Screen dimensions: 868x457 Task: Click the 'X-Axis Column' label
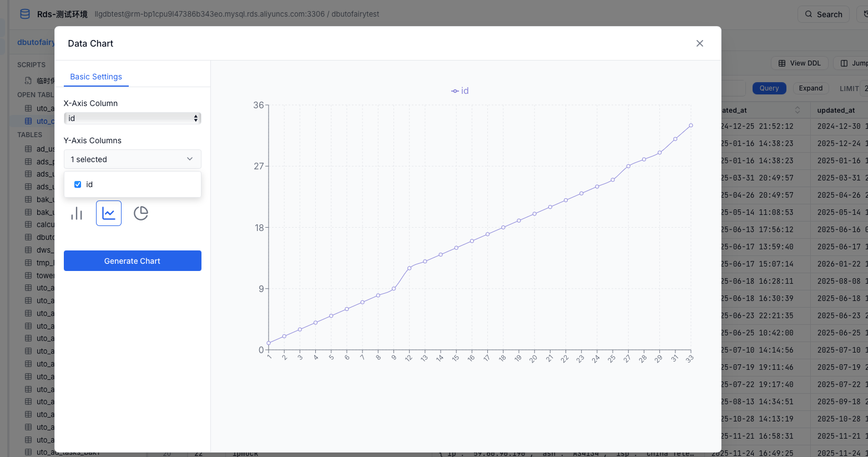(90, 103)
